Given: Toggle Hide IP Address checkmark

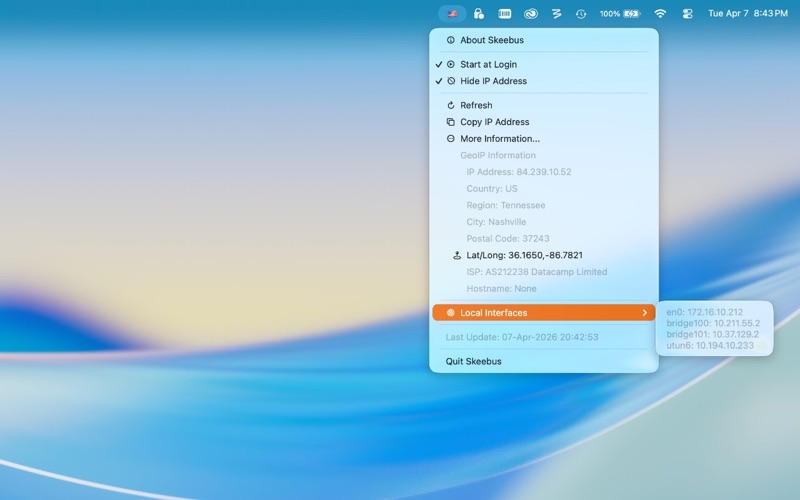Looking at the screenshot, I should (x=439, y=81).
